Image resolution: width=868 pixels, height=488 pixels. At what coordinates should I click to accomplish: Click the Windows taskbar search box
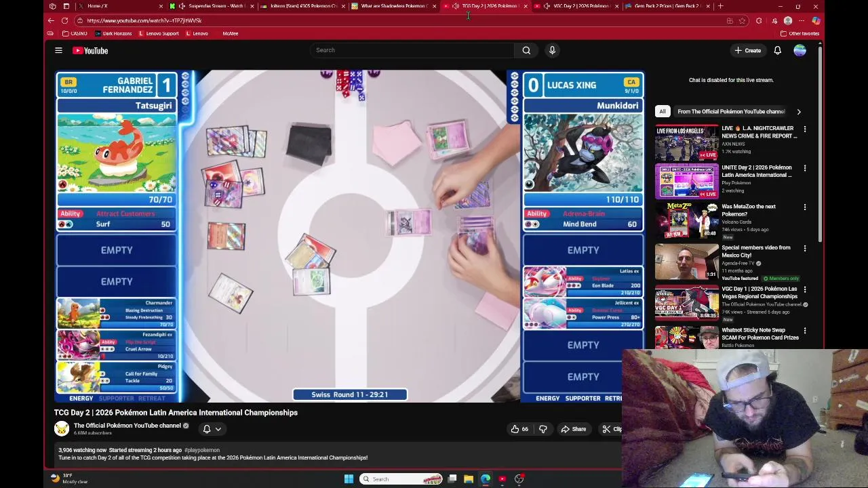click(401, 479)
